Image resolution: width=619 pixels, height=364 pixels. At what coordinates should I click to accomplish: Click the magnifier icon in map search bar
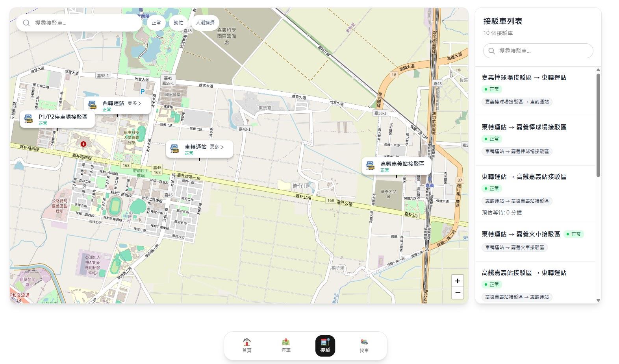tap(26, 23)
